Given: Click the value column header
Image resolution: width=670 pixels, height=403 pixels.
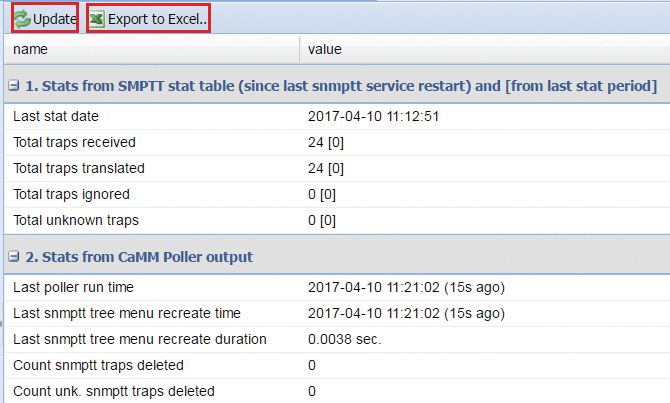Looking at the screenshot, I should [485, 49].
